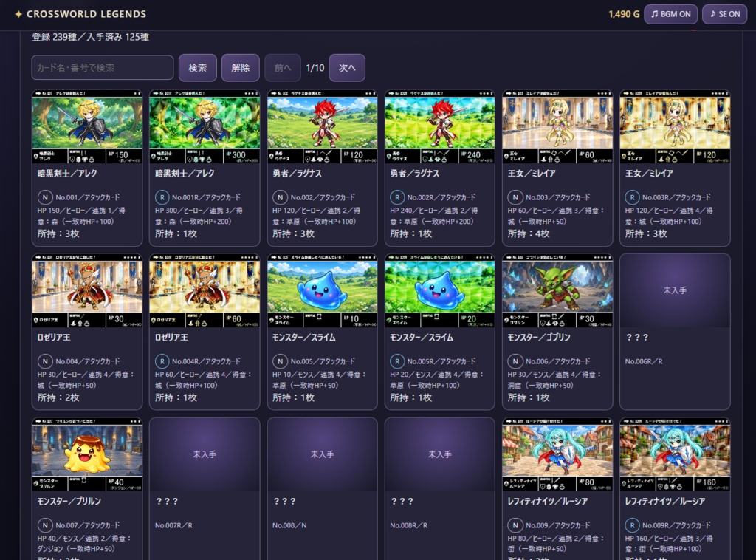
Task: Click the 所持：4枚 count text
Action: click(529, 234)
